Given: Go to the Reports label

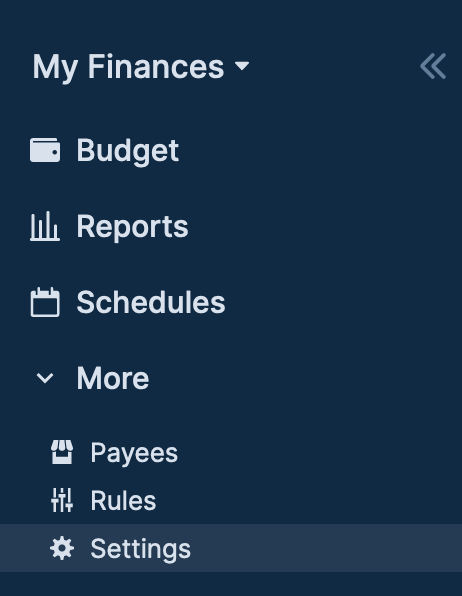Looking at the screenshot, I should [132, 227].
